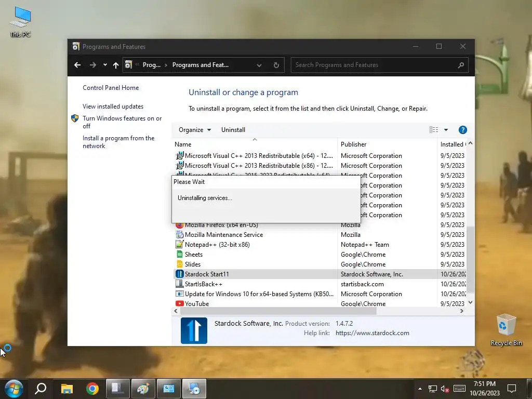This screenshot has height=399, width=532.
Task: Open Control Panel Home link
Action: pyautogui.click(x=111, y=87)
